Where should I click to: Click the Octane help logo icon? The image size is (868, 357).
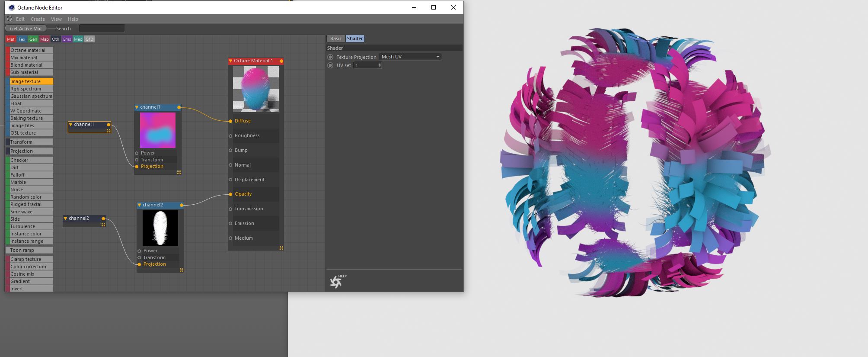[x=336, y=282]
